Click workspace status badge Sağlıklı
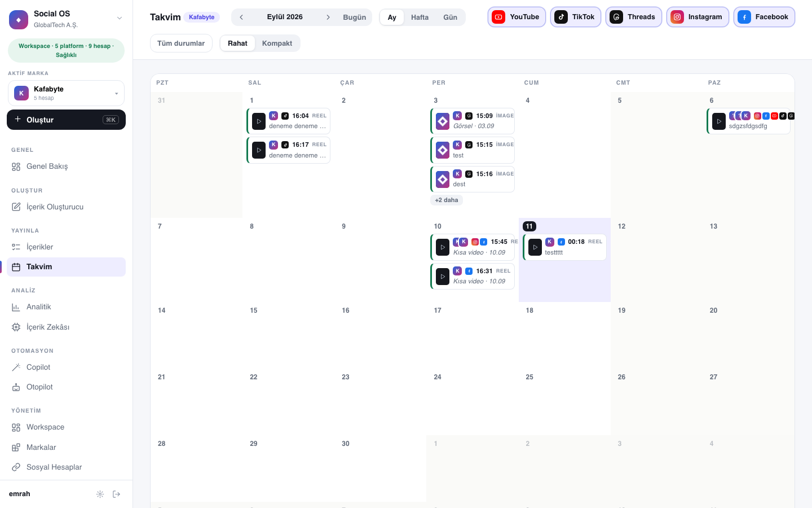This screenshot has width=812, height=508. (x=66, y=51)
